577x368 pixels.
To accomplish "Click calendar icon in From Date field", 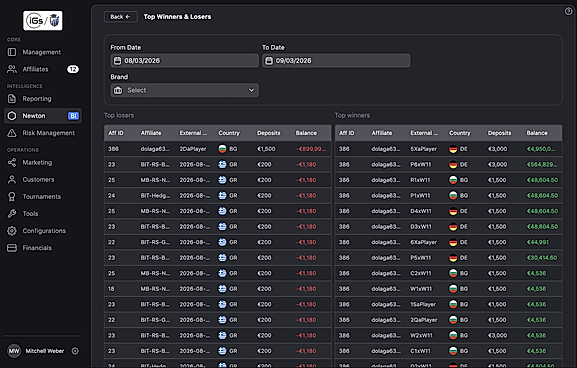I will (117, 61).
